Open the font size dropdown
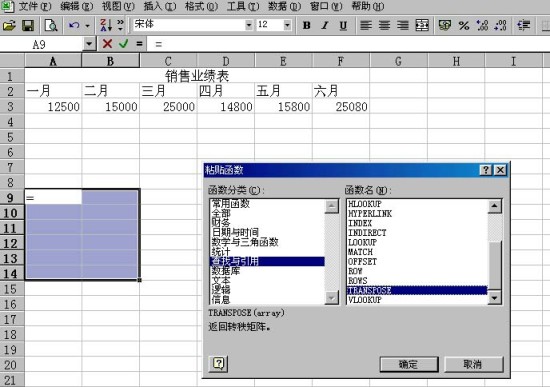The height and width of the screenshot is (387, 550). click(287, 25)
